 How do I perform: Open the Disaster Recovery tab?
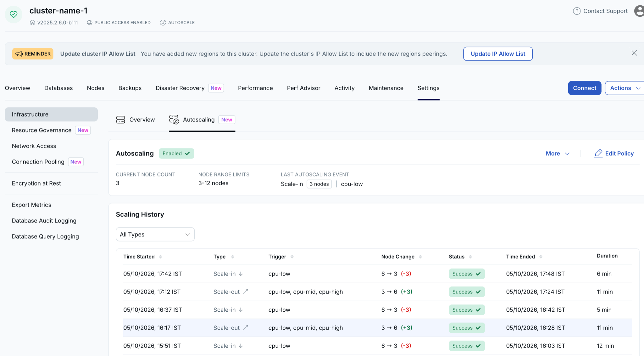(190, 88)
